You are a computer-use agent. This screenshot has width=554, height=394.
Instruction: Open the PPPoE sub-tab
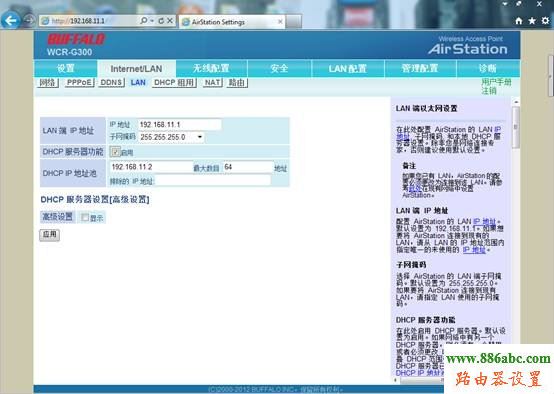(x=79, y=83)
